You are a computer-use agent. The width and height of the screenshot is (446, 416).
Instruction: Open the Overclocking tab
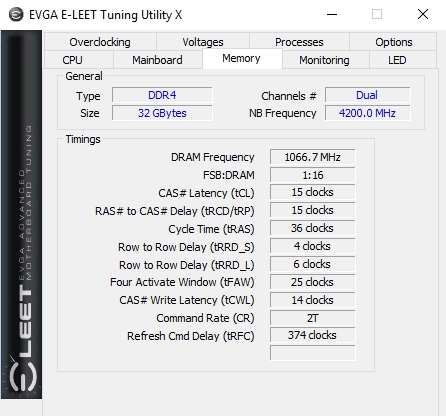tap(100, 42)
